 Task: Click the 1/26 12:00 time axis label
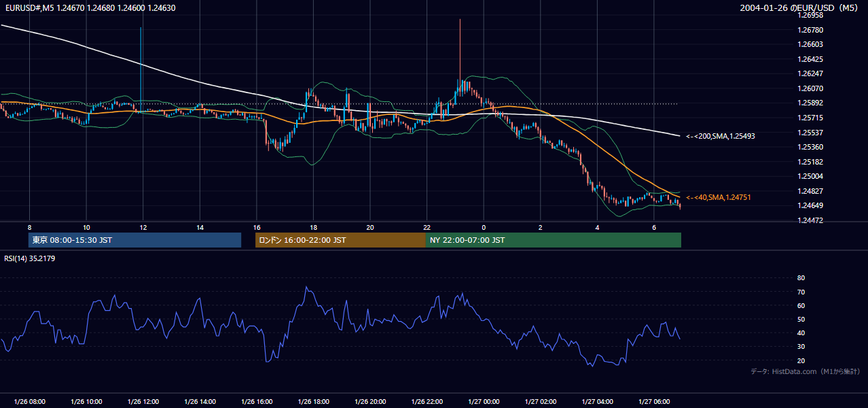pyautogui.click(x=143, y=402)
